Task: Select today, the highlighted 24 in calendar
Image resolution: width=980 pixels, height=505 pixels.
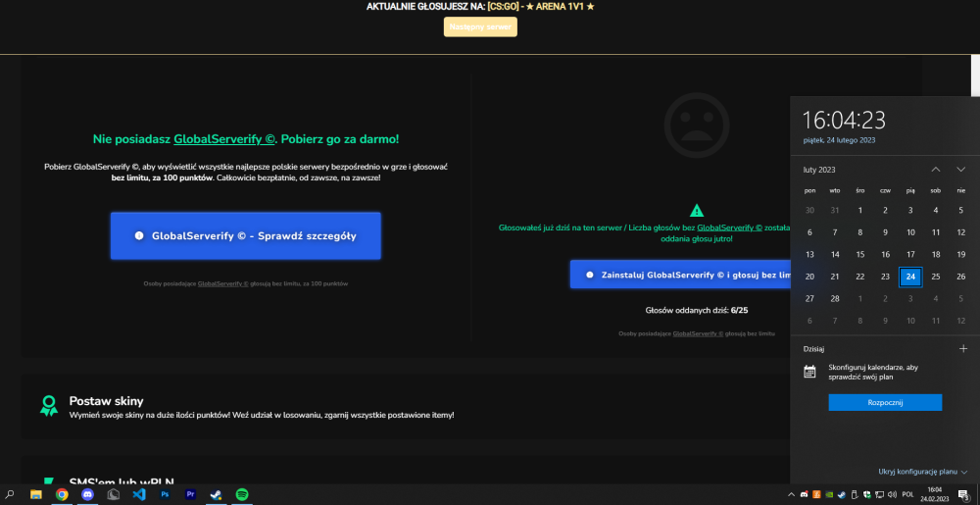Action: [910, 277]
